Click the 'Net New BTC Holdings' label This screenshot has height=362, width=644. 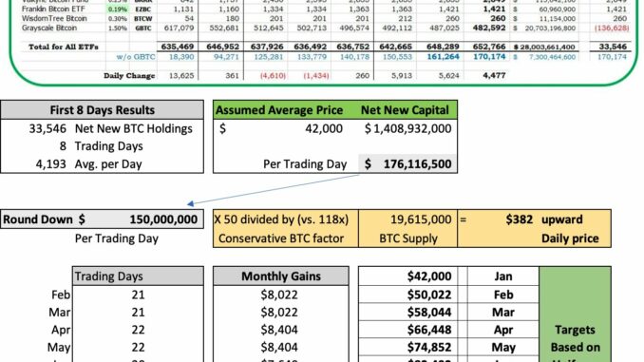(134, 128)
